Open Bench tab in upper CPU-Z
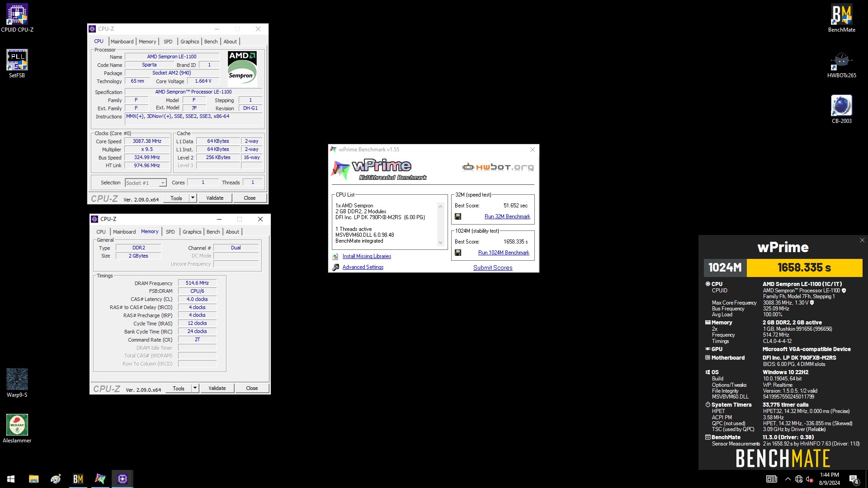The width and height of the screenshot is (868, 488). (211, 42)
